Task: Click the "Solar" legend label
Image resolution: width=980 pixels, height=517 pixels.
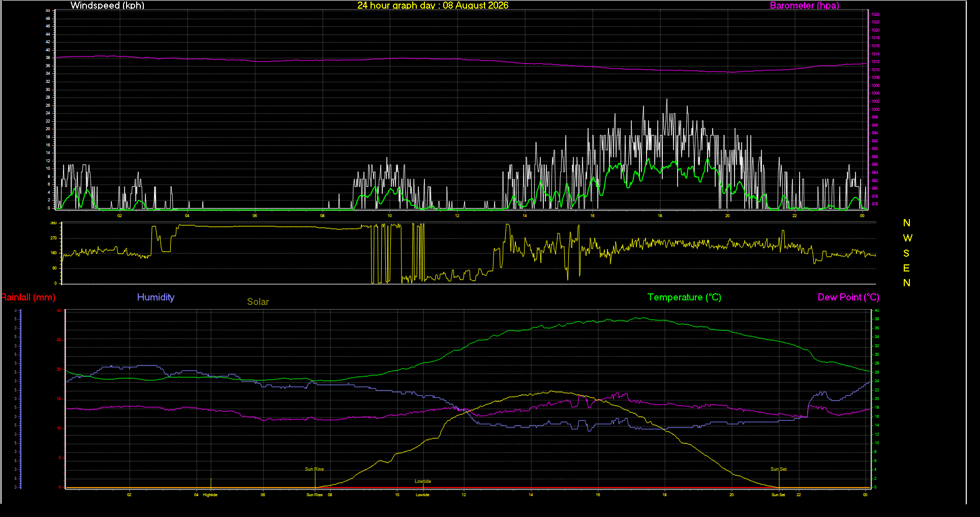Action: pyautogui.click(x=258, y=302)
